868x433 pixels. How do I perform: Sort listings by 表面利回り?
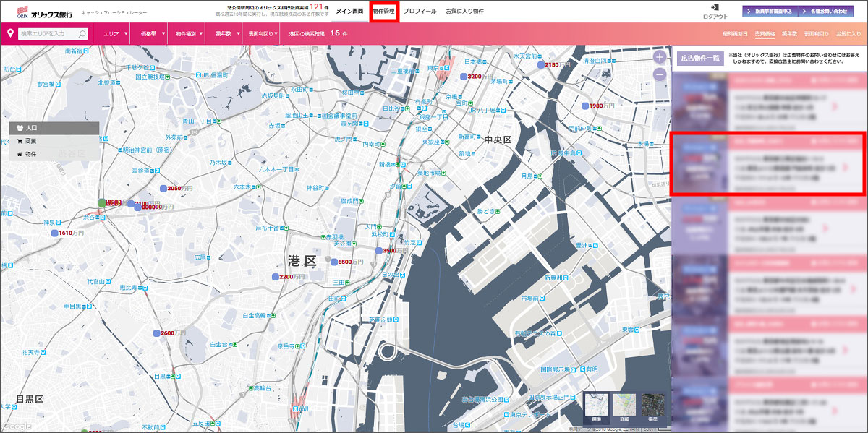click(x=816, y=34)
